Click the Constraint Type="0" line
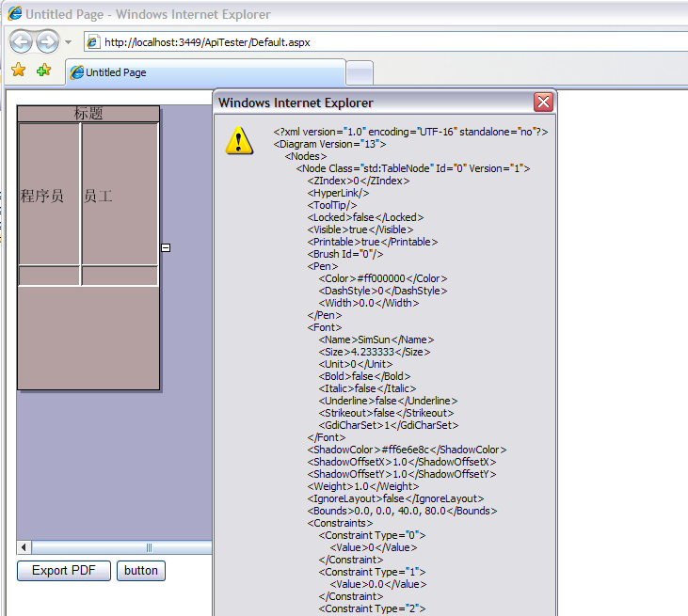 tap(372, 535)
